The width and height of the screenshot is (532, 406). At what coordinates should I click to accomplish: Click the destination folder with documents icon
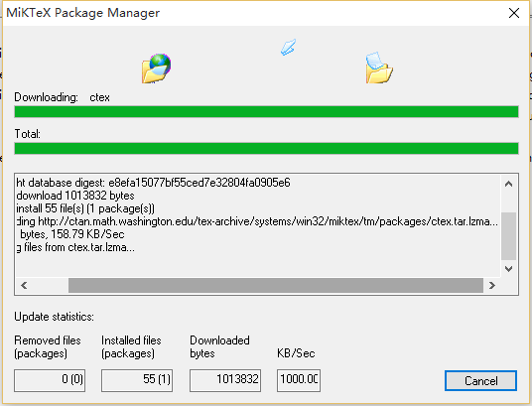tap(379, 68)
